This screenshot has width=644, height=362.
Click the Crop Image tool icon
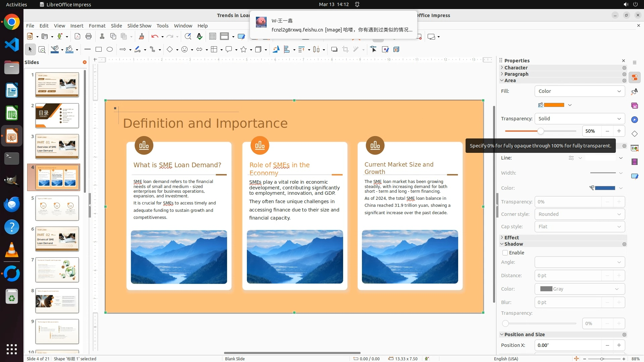345,50
